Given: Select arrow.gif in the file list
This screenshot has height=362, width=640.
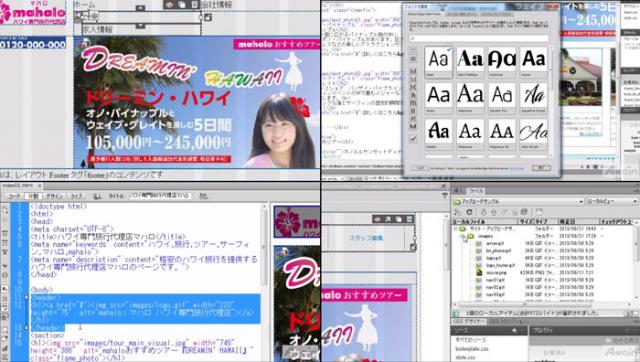Looking at the screenshot, I should (x=494, y=243).
